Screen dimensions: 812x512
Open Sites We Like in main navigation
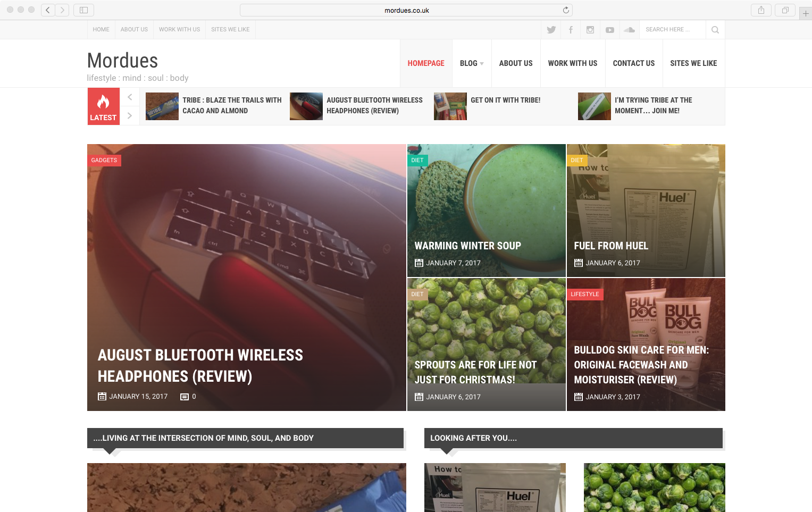(x=693, y=63)
